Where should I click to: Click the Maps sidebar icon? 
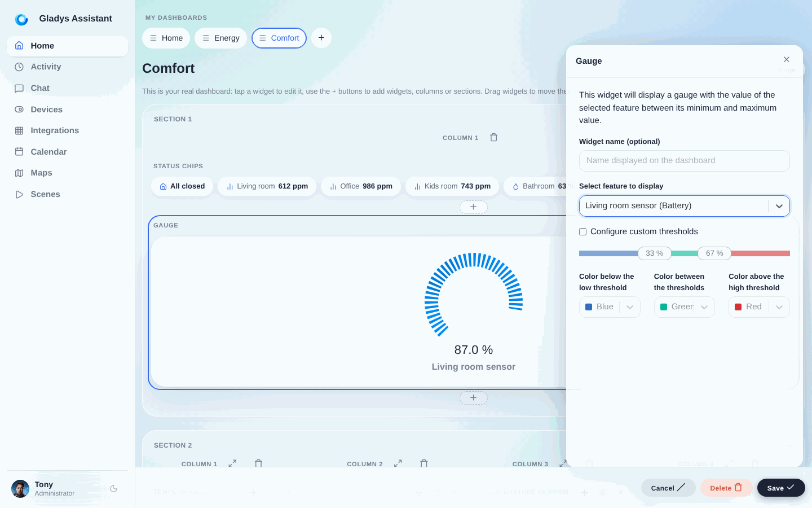tap(19, 173)
